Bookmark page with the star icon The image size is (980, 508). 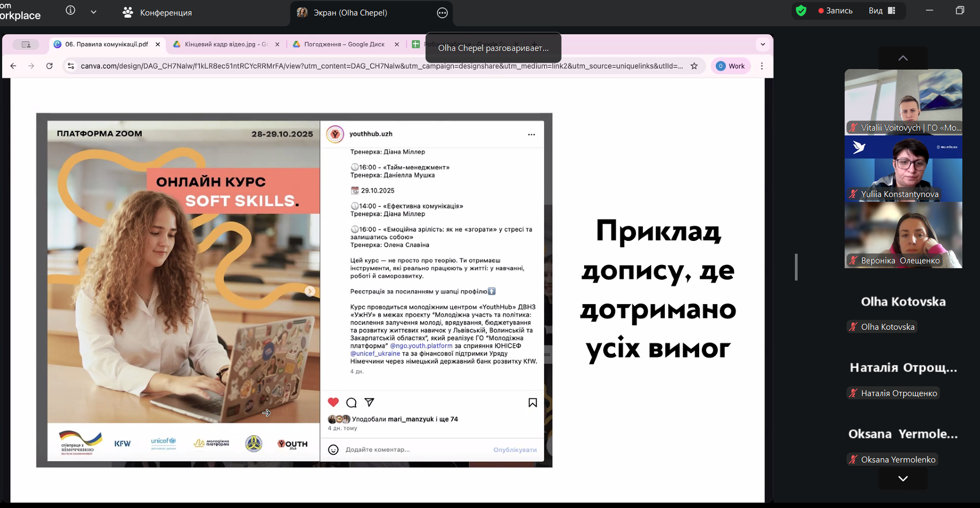click(694, 66)
